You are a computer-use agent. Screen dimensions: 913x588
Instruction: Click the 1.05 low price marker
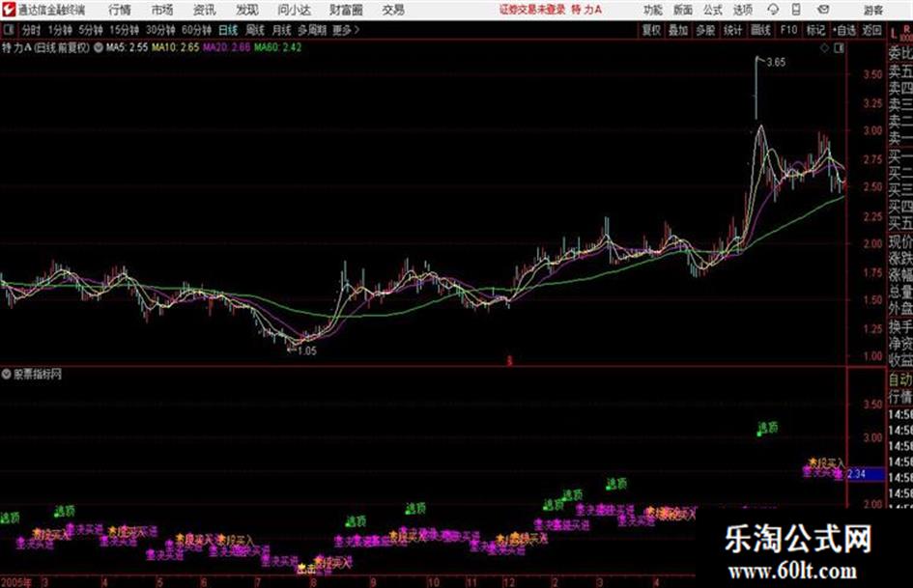307,351
